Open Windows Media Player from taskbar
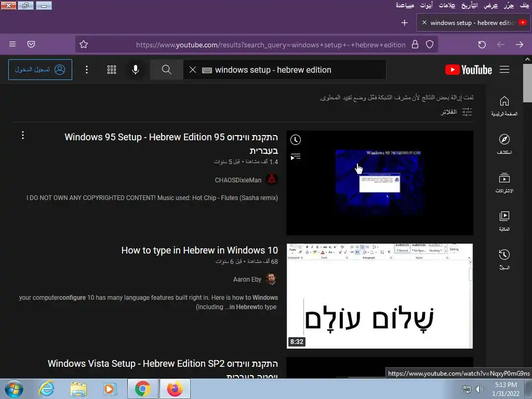The width and height of the screenshot is (532, 399). pos(110,389)
